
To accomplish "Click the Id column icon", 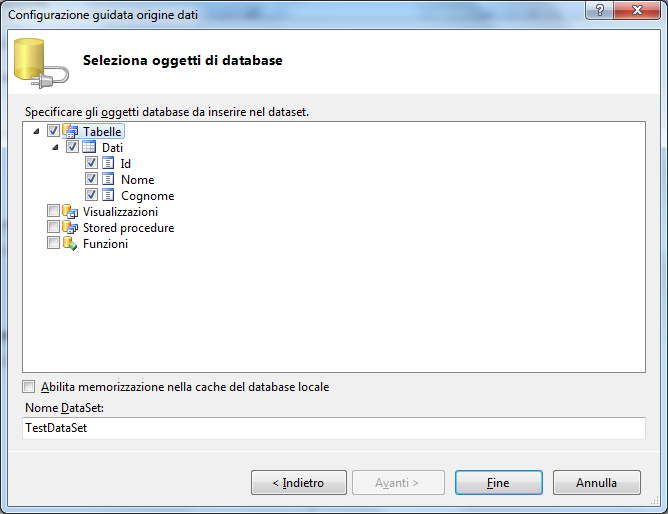I will tap(108, 163).
